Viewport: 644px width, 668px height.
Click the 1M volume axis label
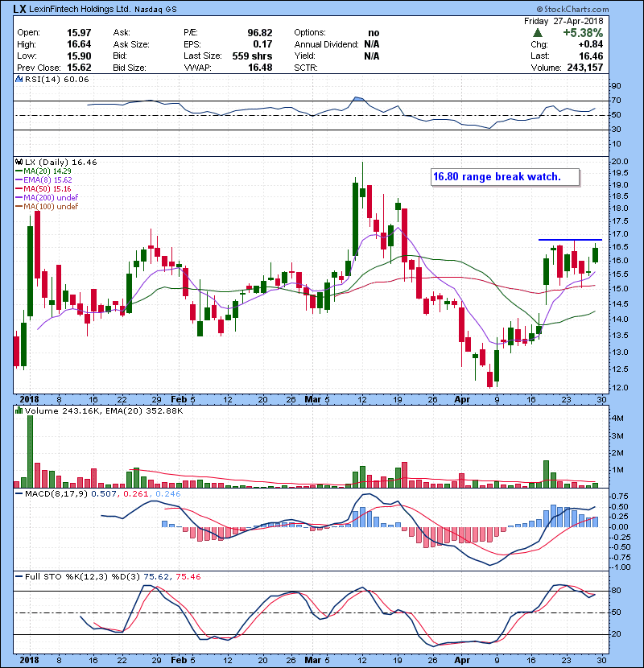click(x=617, y=470)
